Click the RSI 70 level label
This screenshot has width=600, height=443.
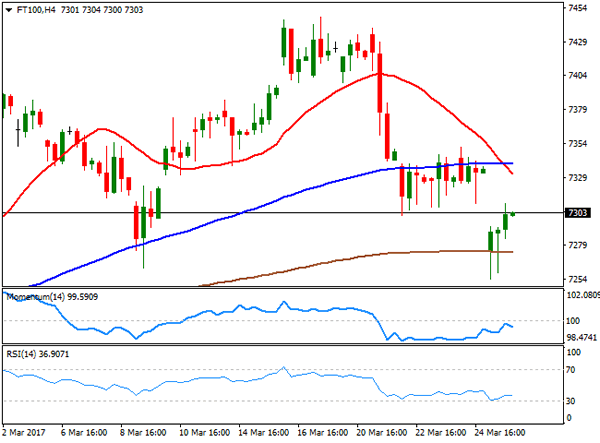(x=571, y=370)
